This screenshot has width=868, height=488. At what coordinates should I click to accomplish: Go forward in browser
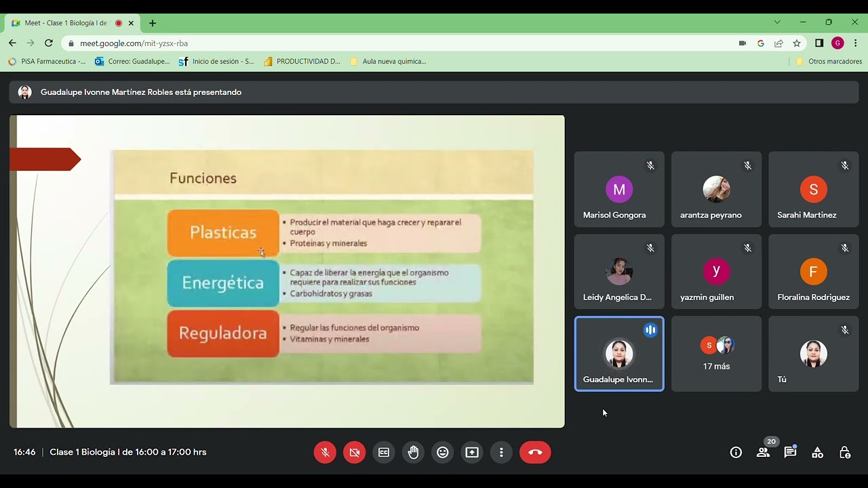(x=31, y=43)
